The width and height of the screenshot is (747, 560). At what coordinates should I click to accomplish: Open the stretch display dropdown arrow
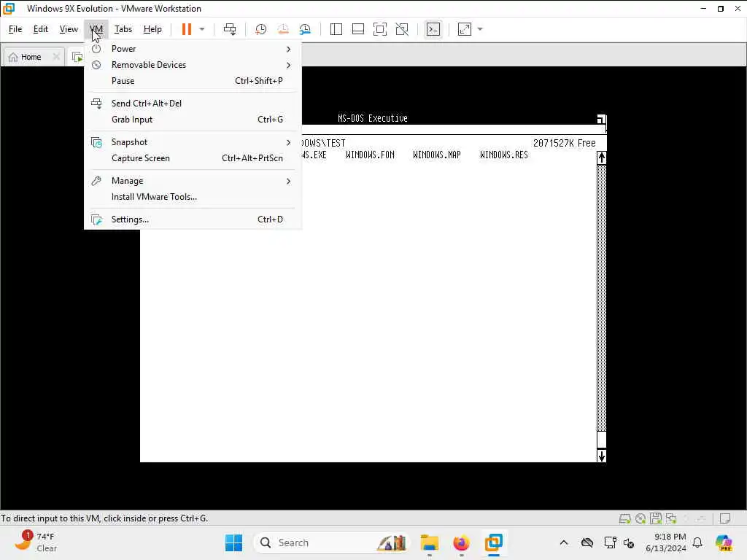click(x=480, y=29)
